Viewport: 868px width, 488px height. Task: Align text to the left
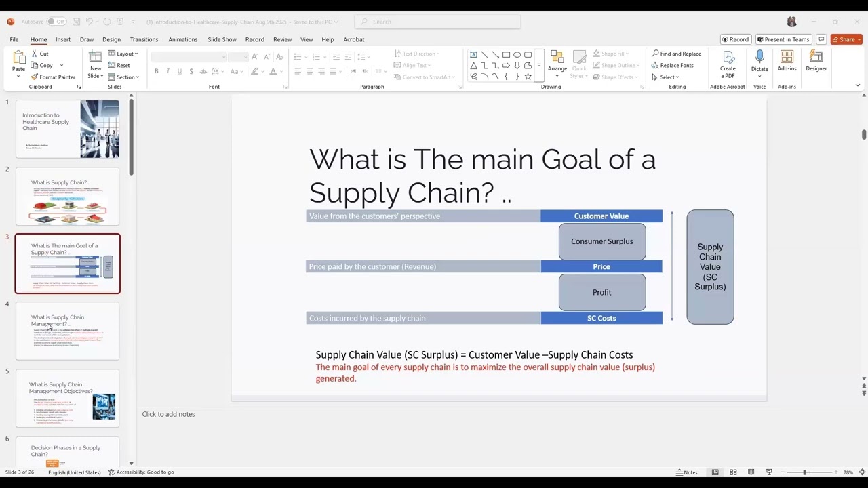click(x=298, y=71)
